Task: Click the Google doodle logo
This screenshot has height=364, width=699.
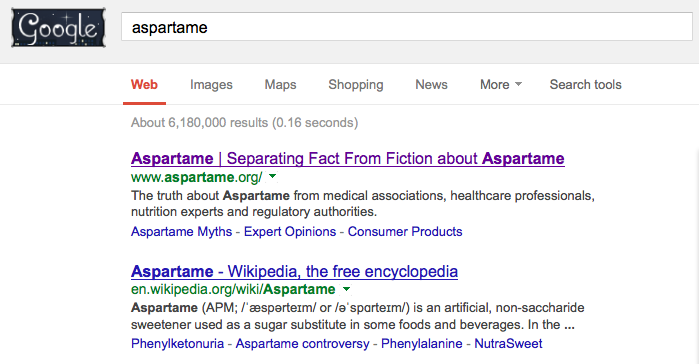Action: coord(58,28)
